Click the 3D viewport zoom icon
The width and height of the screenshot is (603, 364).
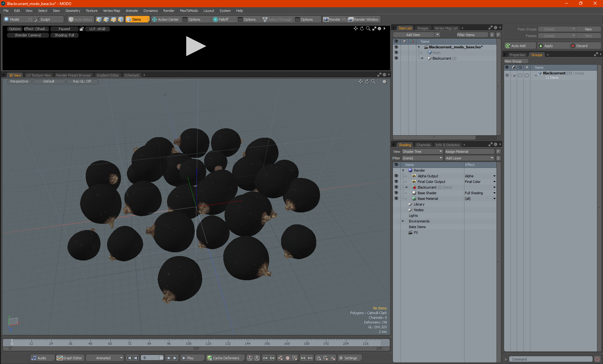click(x=373, y=82)
